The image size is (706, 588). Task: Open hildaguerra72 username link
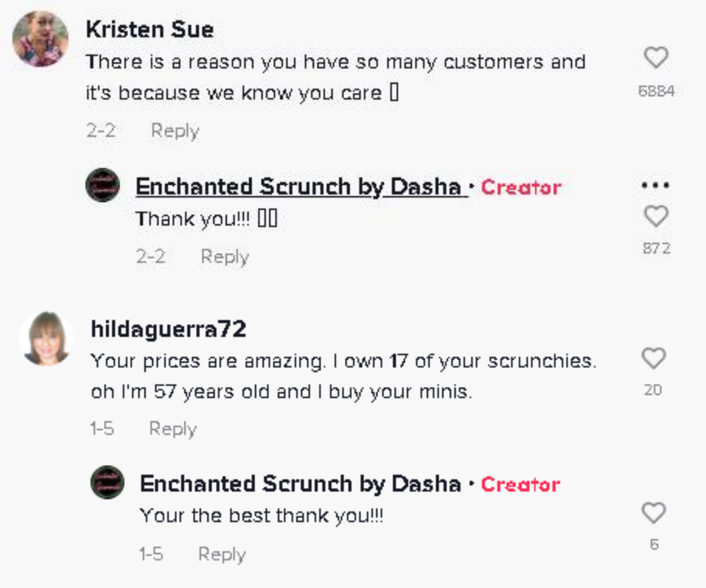(x=168, y=330)
